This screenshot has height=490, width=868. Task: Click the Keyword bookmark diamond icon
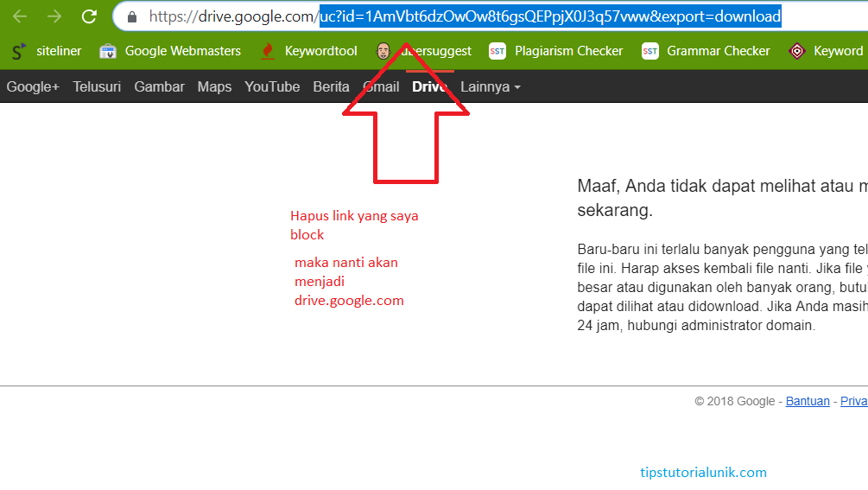click(796, 52)
